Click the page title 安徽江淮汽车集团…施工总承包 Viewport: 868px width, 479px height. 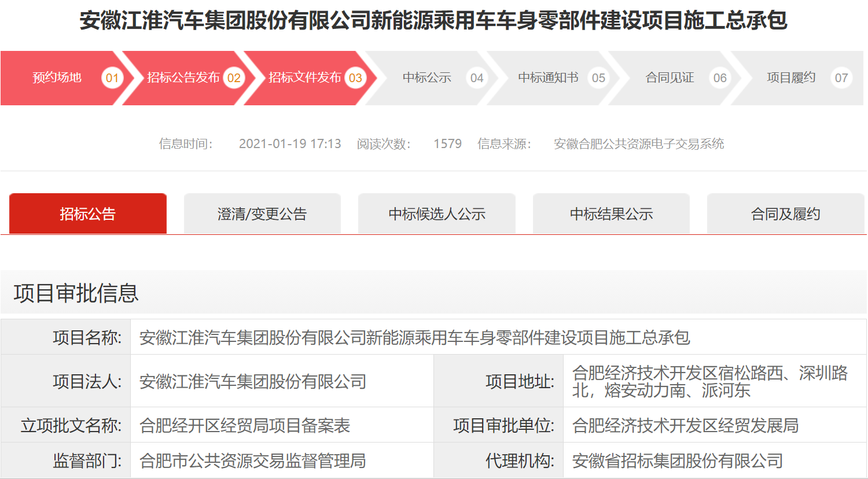[433, 20]
